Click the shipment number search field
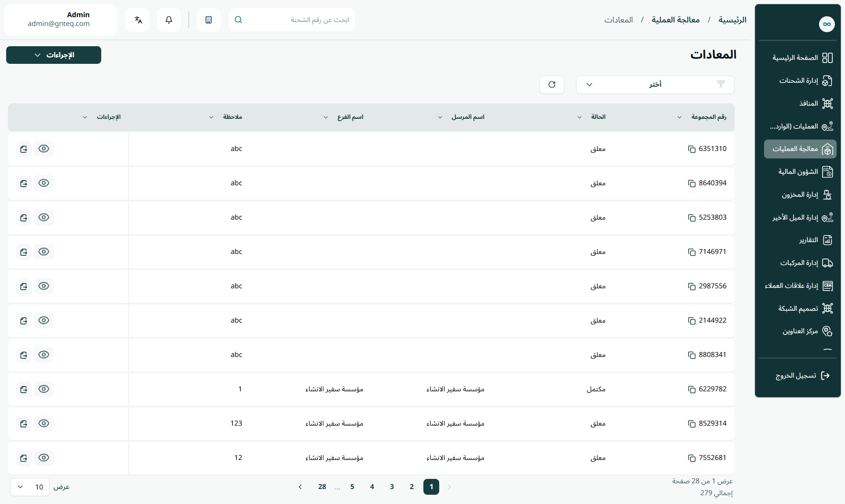Viewport: 845px width, 504px height. point(291,20)
